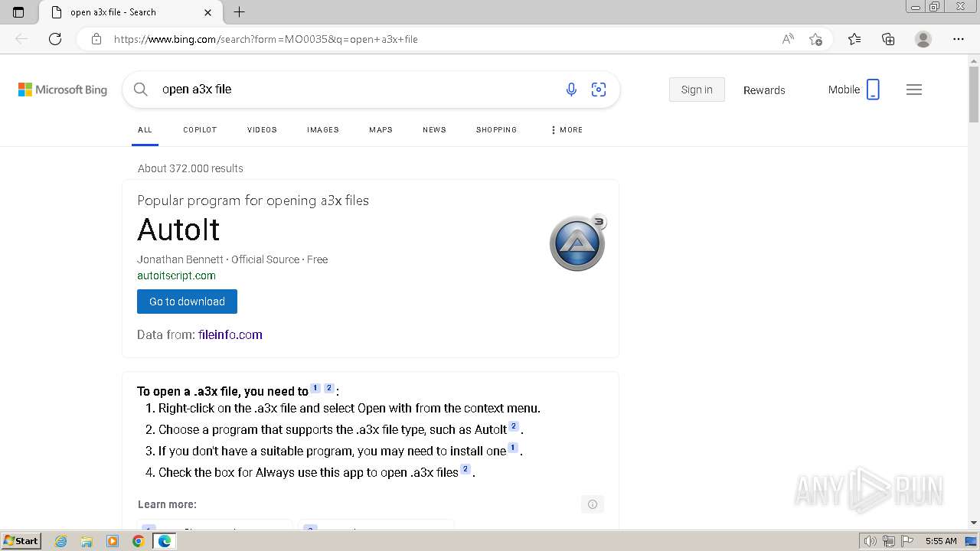Image resolution: width=980 pixels, height=551 pixels.
Task: Open the Windows Start menu
Action: click(x=21, y=541)
